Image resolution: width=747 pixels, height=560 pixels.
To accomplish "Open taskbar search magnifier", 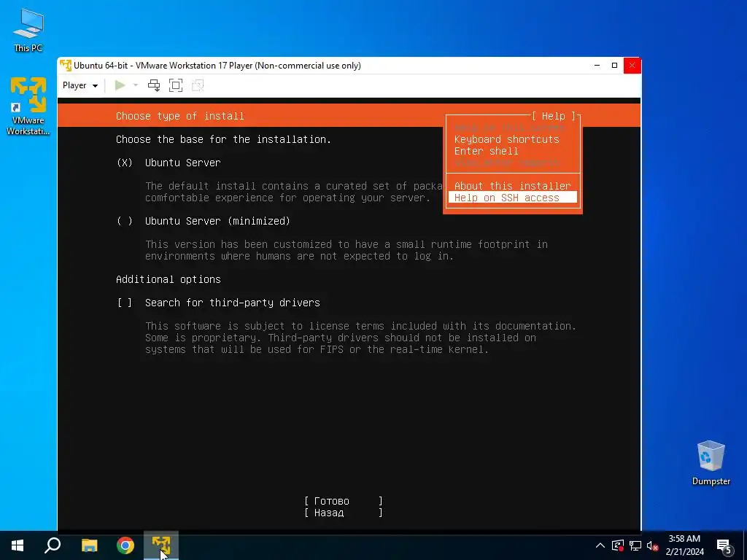I will (x=53, y=545).
